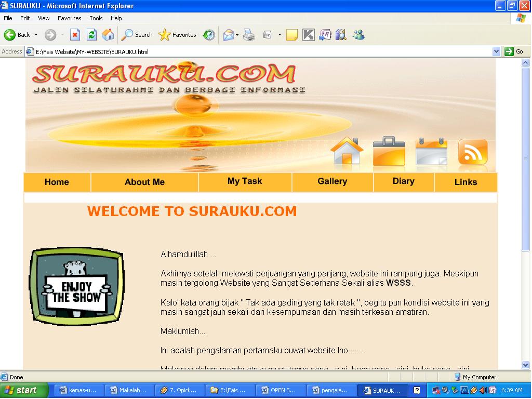Viewport: 532px width, 399px height.
Task: Click the orange briefcase icon in banner
Action: tap(389, 151)
